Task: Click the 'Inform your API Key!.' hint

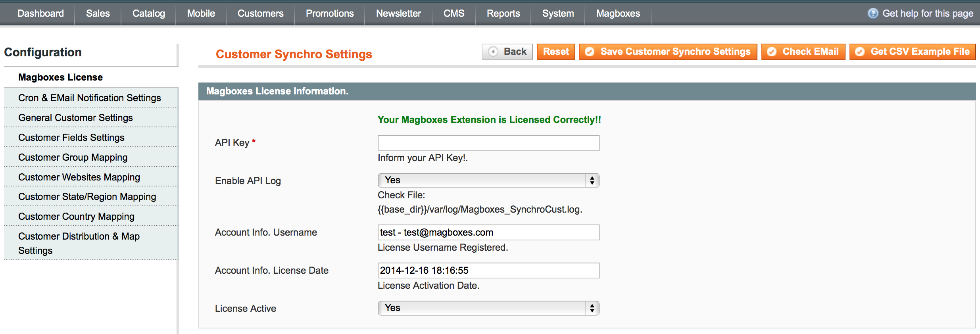Action: point(423,158)
